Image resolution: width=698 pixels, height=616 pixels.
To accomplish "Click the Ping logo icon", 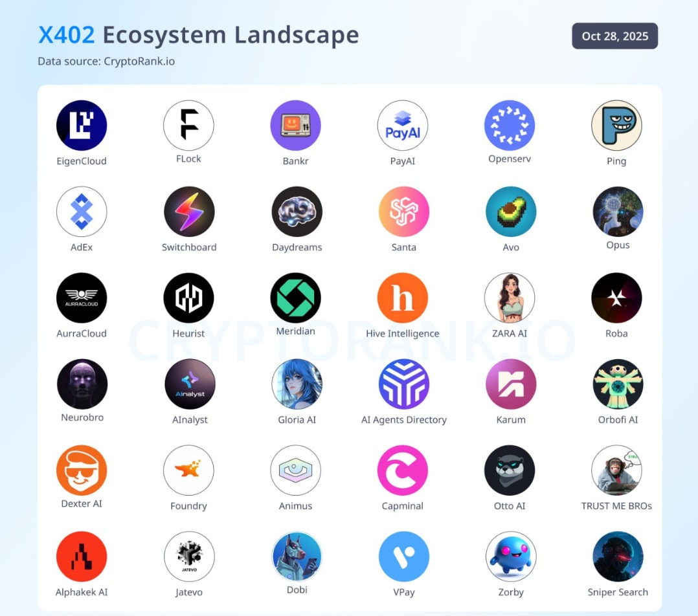I will click(616, 126).
